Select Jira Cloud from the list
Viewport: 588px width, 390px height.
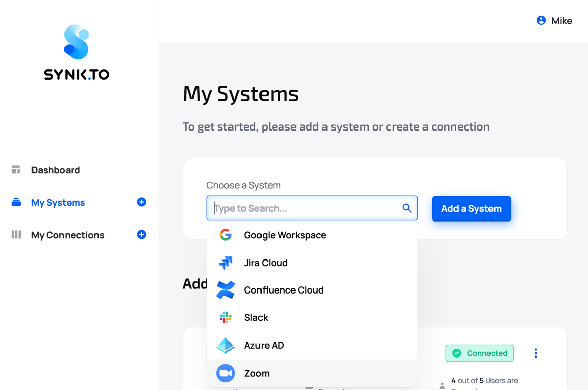(312, 263)
